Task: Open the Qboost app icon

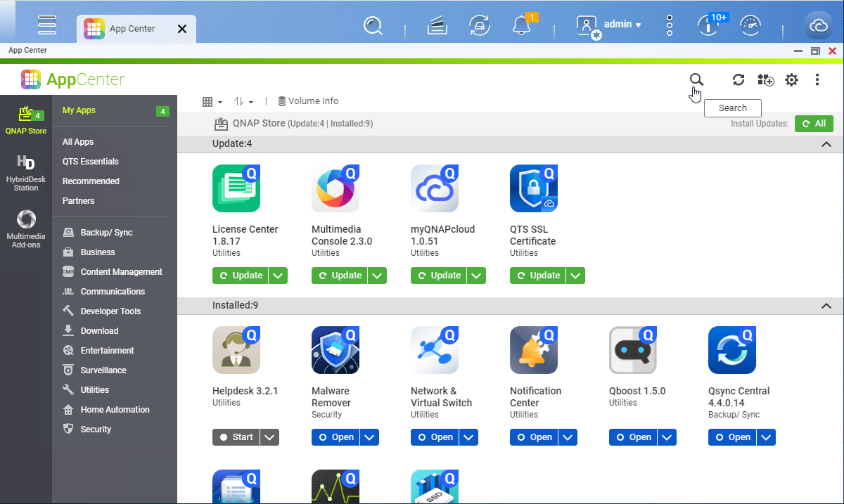Action: [633, 350]
